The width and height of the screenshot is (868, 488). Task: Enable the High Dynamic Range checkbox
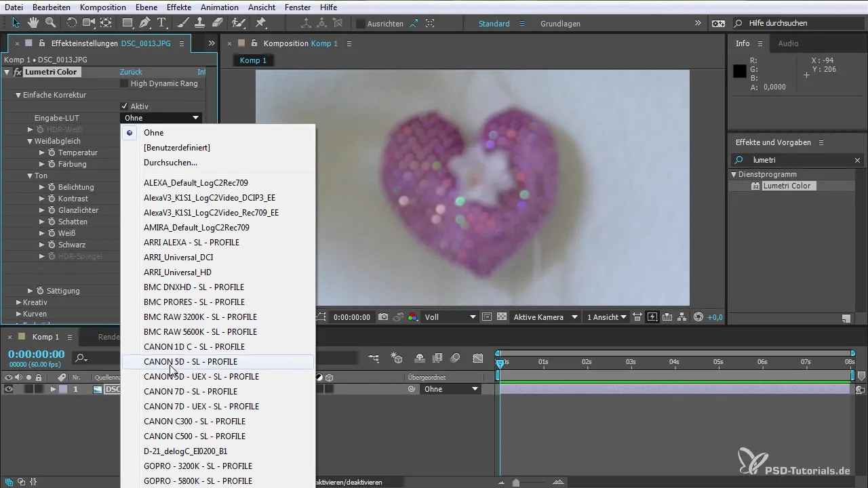123,83
